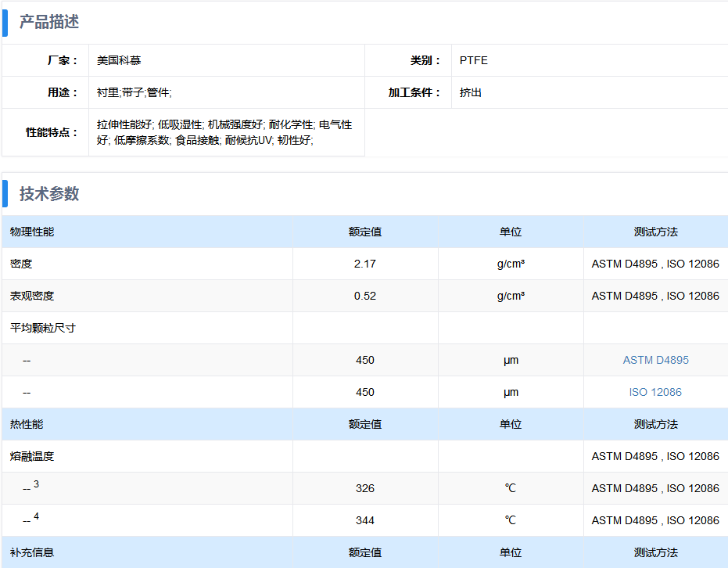Click the 性能特点 description text
This screenshot has width=728, height=568.
(x=224, y=132)
